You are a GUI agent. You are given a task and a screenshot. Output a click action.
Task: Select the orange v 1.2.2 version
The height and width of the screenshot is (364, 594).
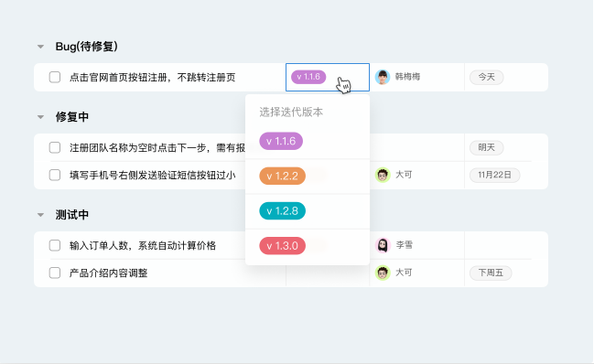click(x=282, y=176)
